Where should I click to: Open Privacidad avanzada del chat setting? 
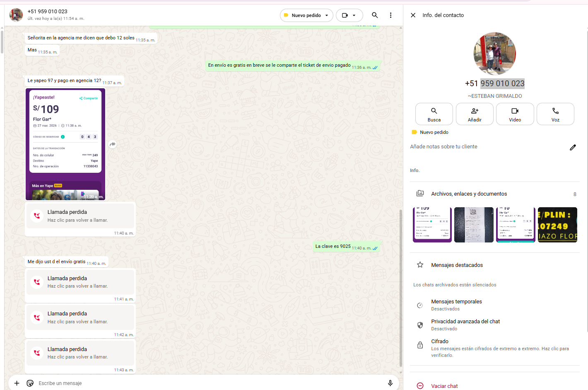[x=465, y=325]
